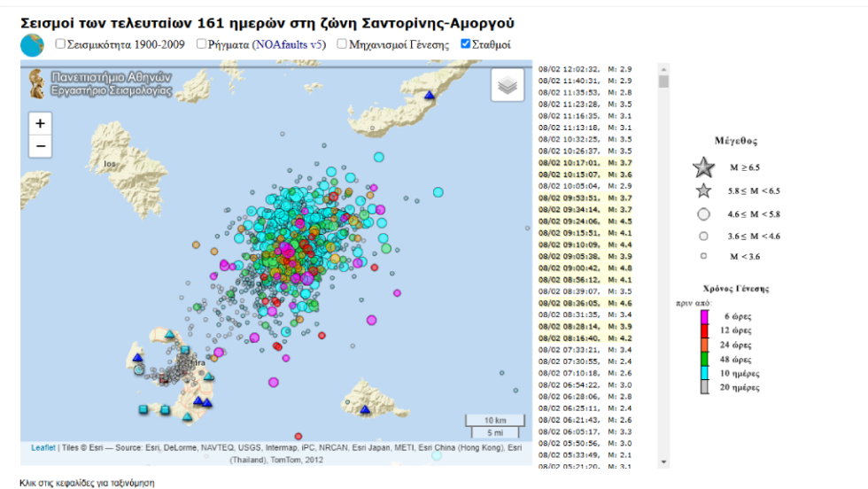Viewport: 868px width, 489px height.
Task: Select the 08/02 12:02:32 M 2.9 entry
Action: (585, 69)
